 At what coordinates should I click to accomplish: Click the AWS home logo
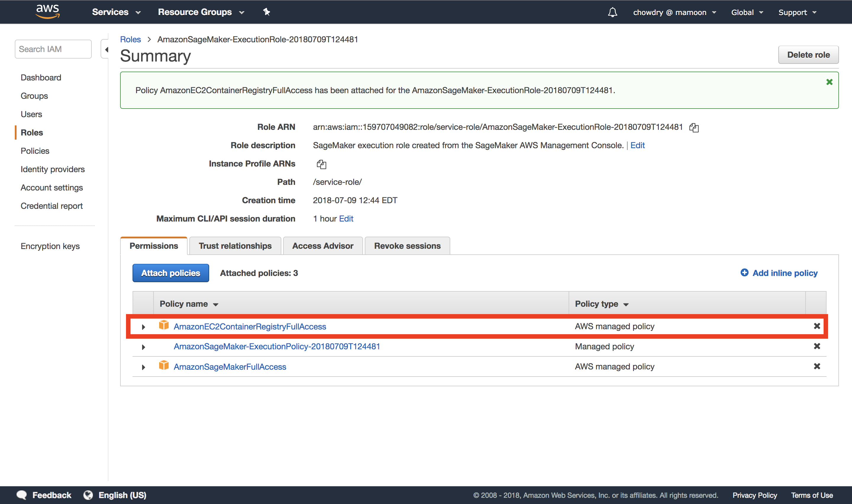pyautogui.click(x=47, y=11)
